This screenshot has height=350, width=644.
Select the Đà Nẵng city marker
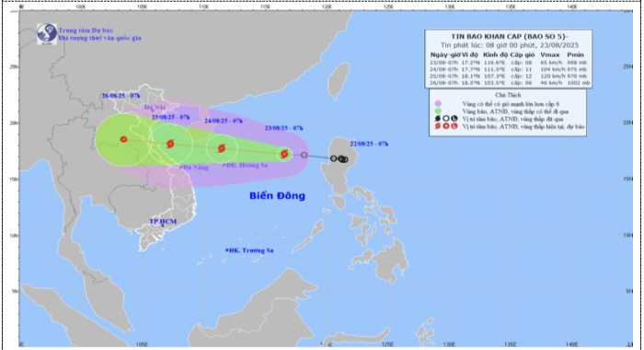tap(181, 167)
